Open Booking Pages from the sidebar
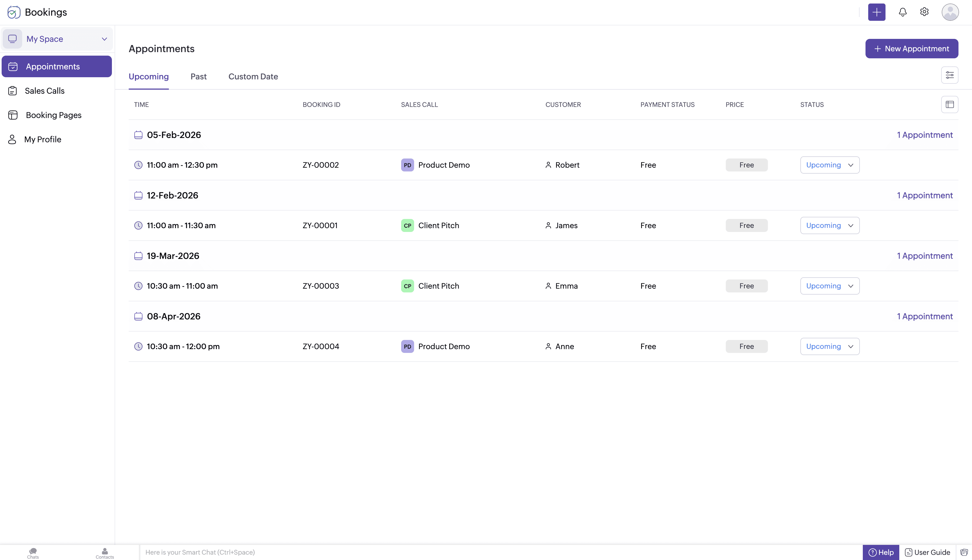The width and height of the screenshot is (972, 560). pyautogui.click(x=54, y=115)
